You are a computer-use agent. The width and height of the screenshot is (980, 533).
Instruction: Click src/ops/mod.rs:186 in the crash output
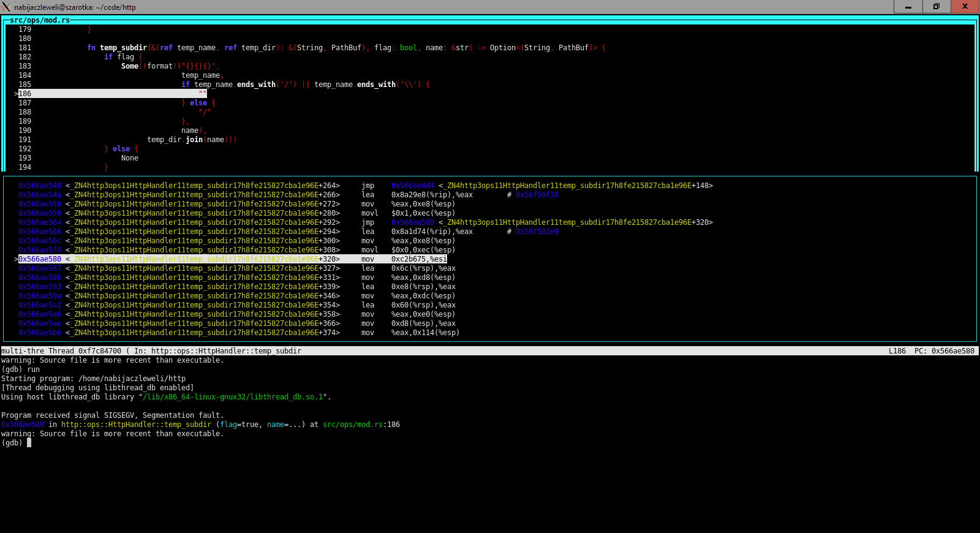tap(361, 425)
